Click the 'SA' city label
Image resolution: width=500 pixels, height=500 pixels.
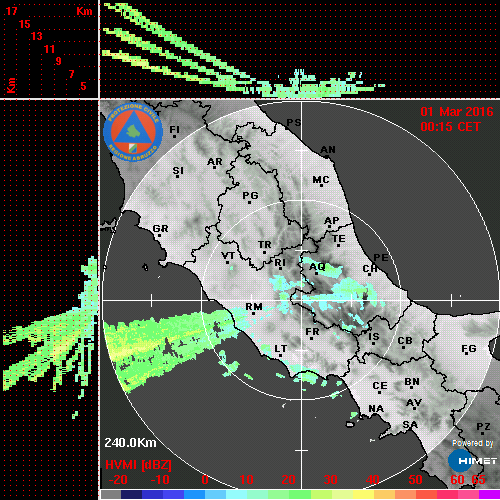[x=410, y=425]
